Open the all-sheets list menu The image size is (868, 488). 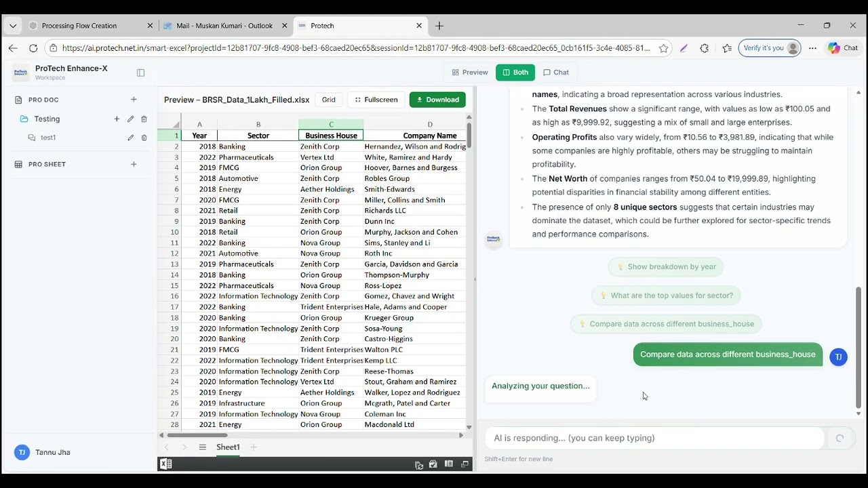click(202, 447)
